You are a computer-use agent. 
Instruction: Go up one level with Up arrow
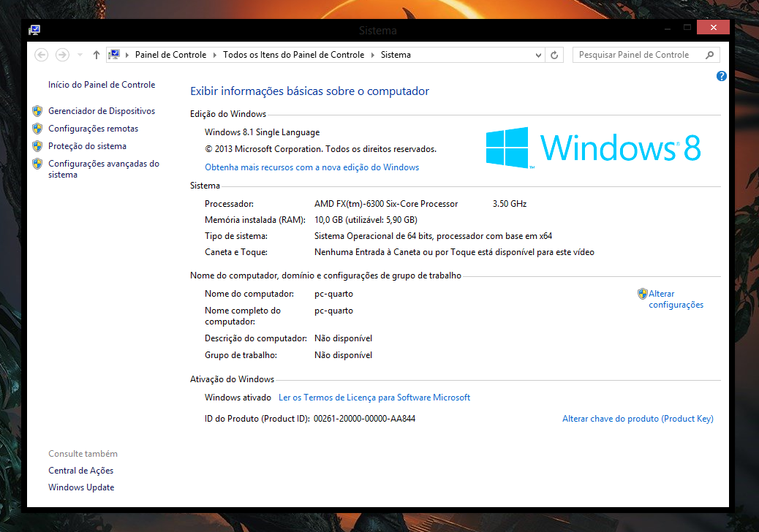click(97, 55)
